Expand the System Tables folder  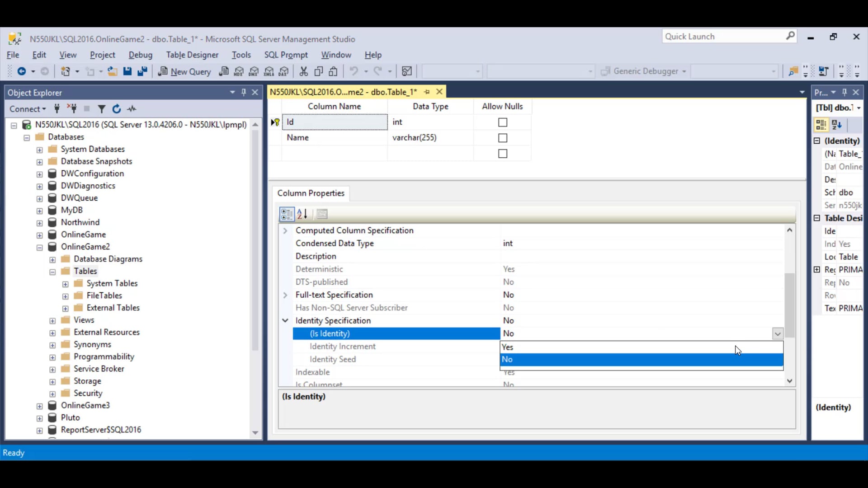[x=65, y=284]
